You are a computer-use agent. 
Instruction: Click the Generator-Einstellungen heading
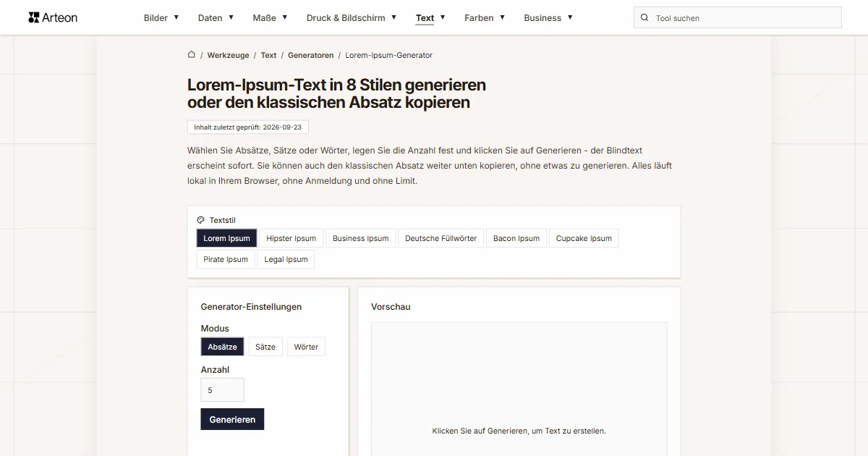(x=251, y=307)
